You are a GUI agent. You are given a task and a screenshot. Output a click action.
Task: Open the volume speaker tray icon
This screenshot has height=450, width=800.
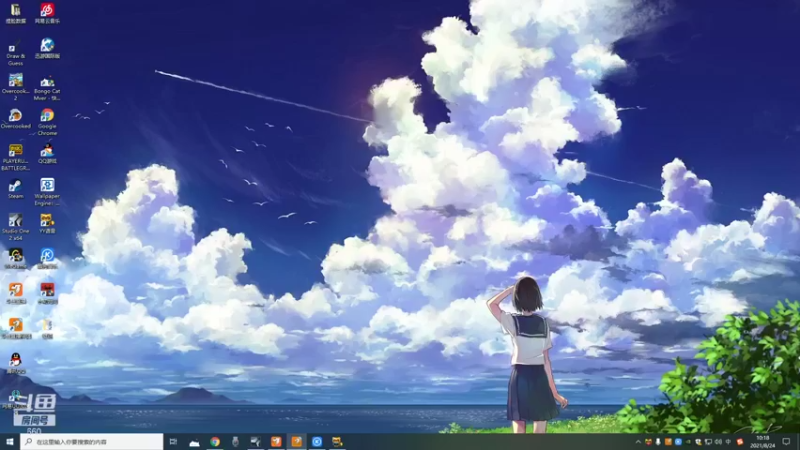[x=718, y=442]
